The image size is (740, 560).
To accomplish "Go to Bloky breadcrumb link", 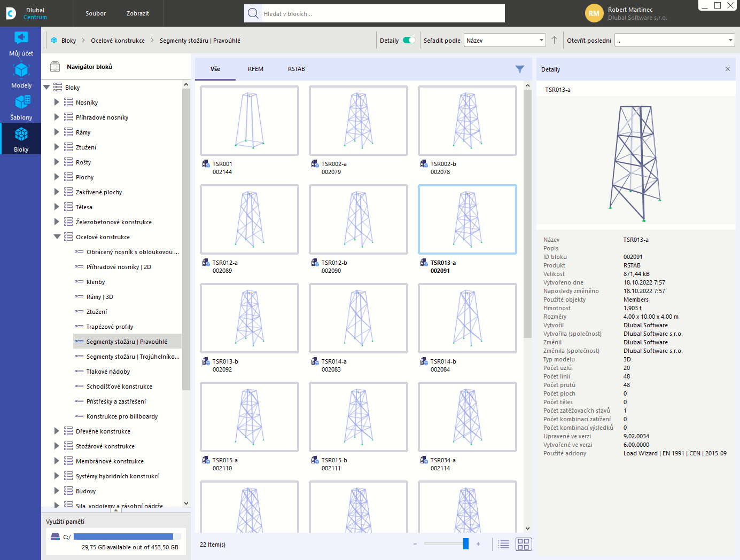I will [x=69, y=41].
